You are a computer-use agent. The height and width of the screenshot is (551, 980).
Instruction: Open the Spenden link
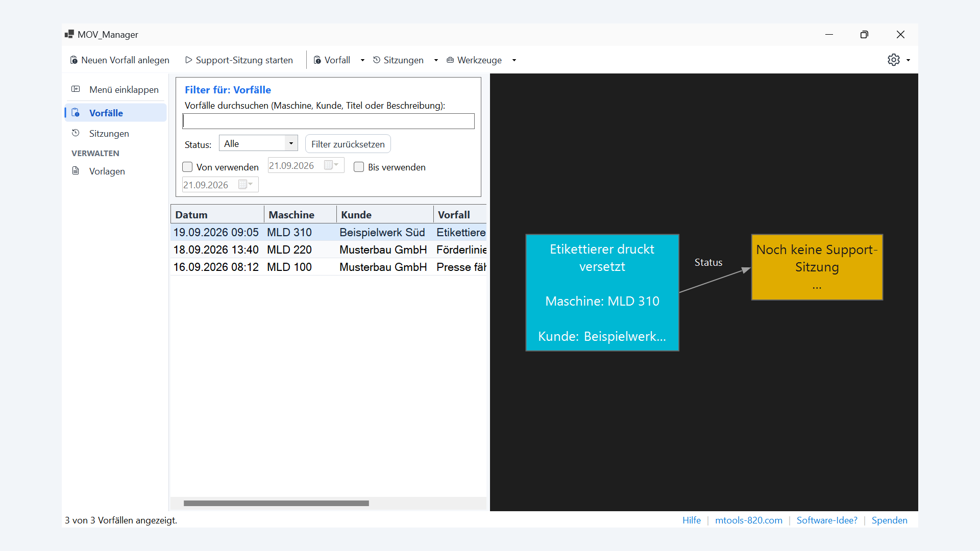(x=890, y=520)
